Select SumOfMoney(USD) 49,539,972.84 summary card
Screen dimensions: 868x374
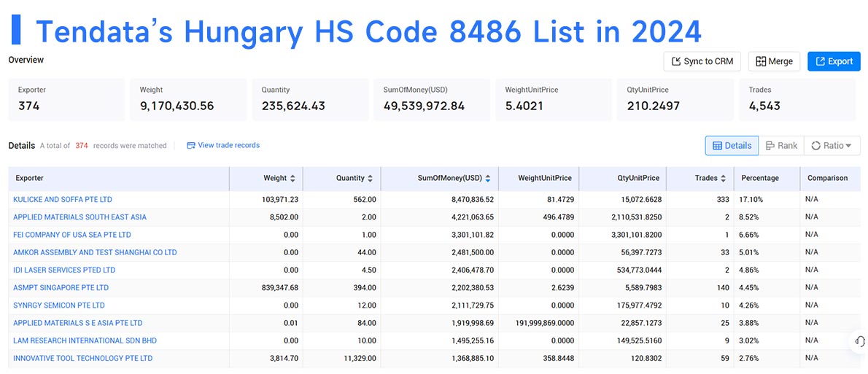(432, 100)
